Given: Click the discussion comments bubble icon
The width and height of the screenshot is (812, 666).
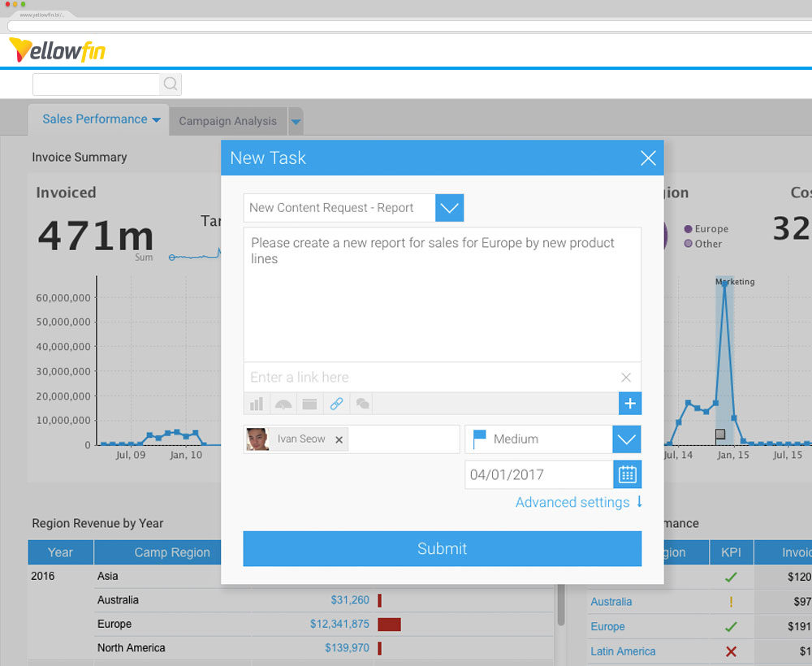Looking at the screenshot, I should tap(362, 404).
